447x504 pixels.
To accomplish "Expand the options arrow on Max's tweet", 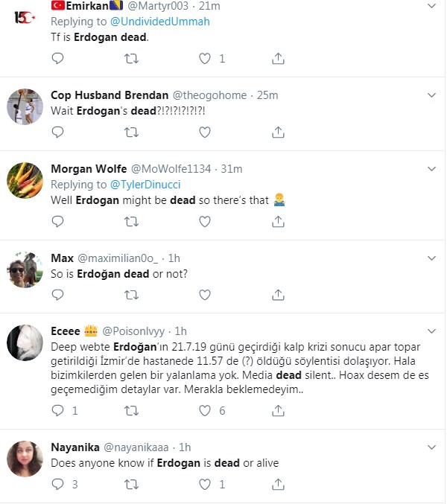I will (431, 258).
